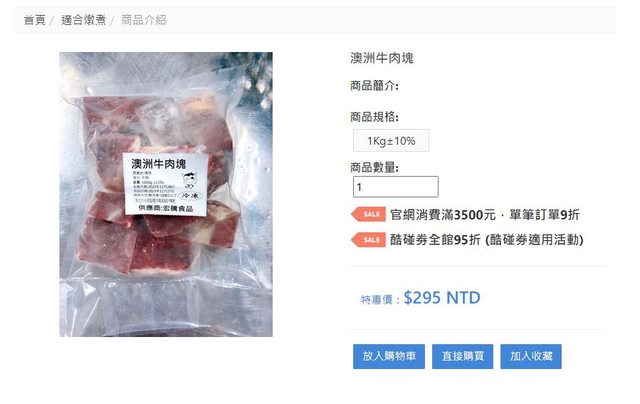640x404 pixels.
Task: Go to 首頁 breadcrumb link
Action: pyautogui.click(x=34, y=20)
